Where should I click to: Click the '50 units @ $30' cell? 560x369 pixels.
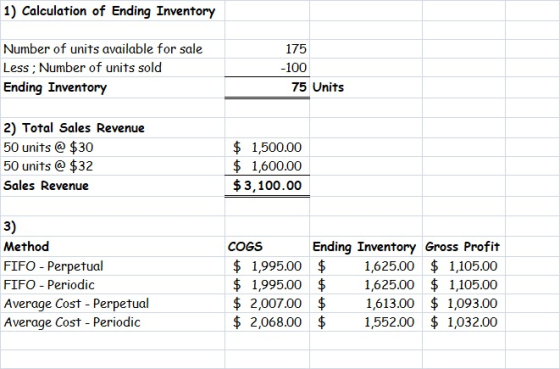(x=112, y=147)
